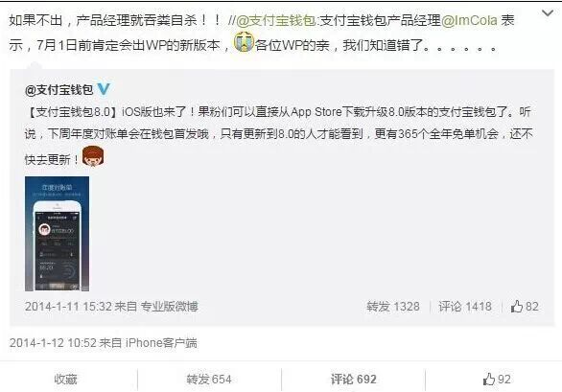Click the crying emoji in the repost text

[x=244, y=41]
